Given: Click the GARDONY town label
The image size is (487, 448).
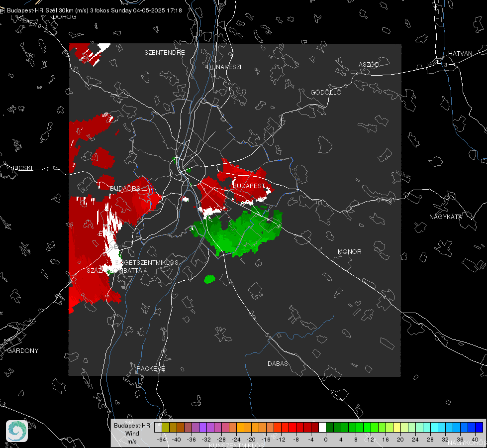Looking at the screenshot, I should click(23, 351).
